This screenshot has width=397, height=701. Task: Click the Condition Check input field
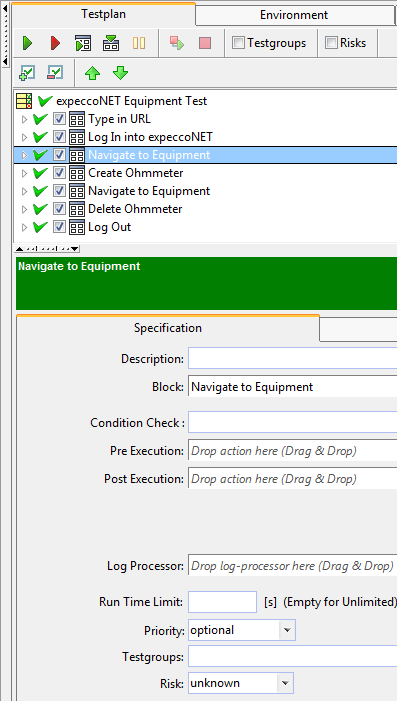[292, 422]
